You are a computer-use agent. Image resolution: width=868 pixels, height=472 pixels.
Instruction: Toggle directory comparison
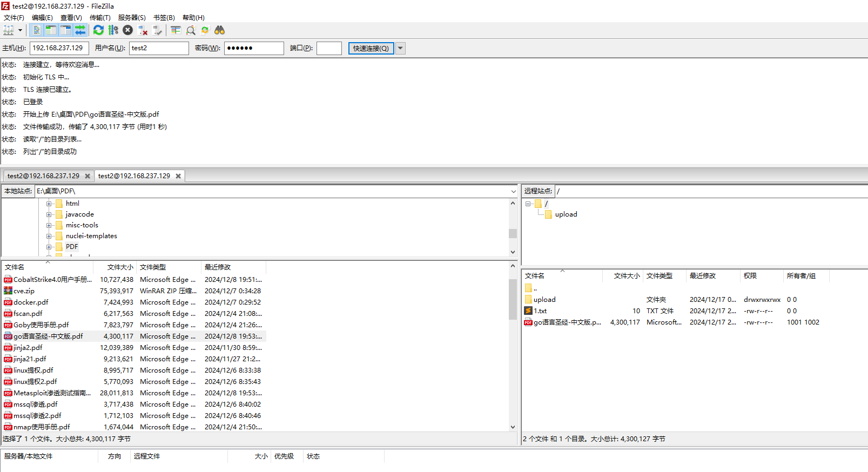point(190,30)
